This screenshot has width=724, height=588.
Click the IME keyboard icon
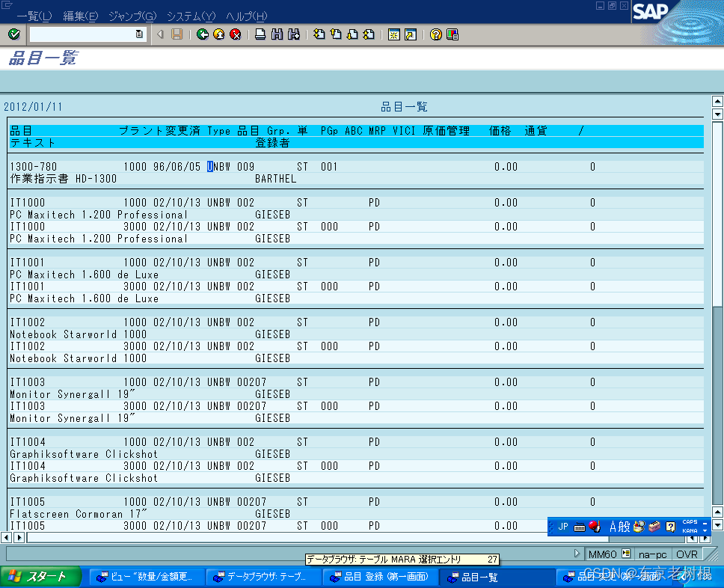pyautogui.click(x=580, y=527)
